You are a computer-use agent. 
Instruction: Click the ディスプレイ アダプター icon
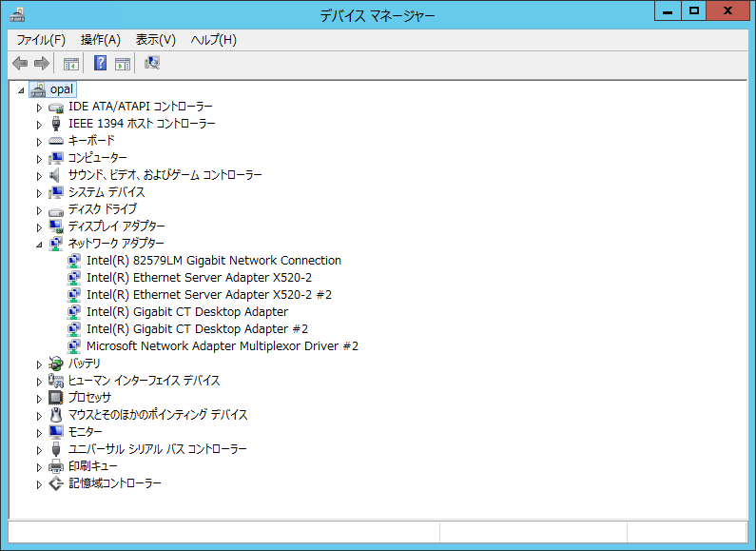pyautogui.click(x=56, y=226)
